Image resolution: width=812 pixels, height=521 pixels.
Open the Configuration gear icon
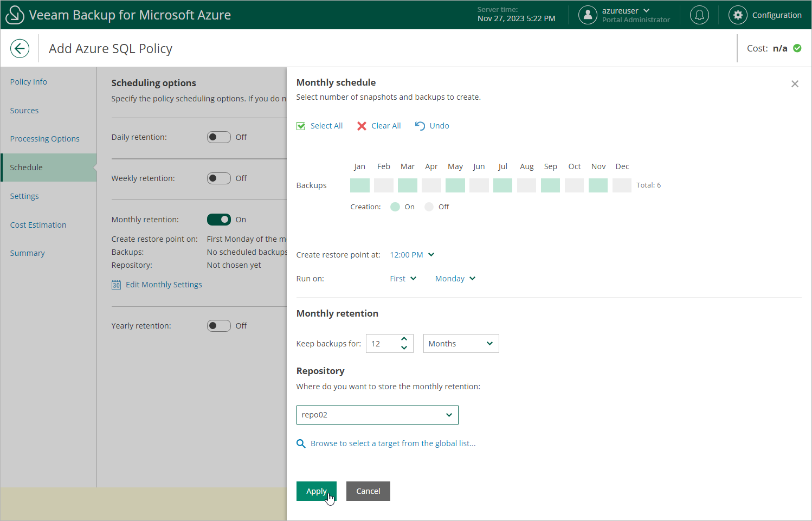738,15
